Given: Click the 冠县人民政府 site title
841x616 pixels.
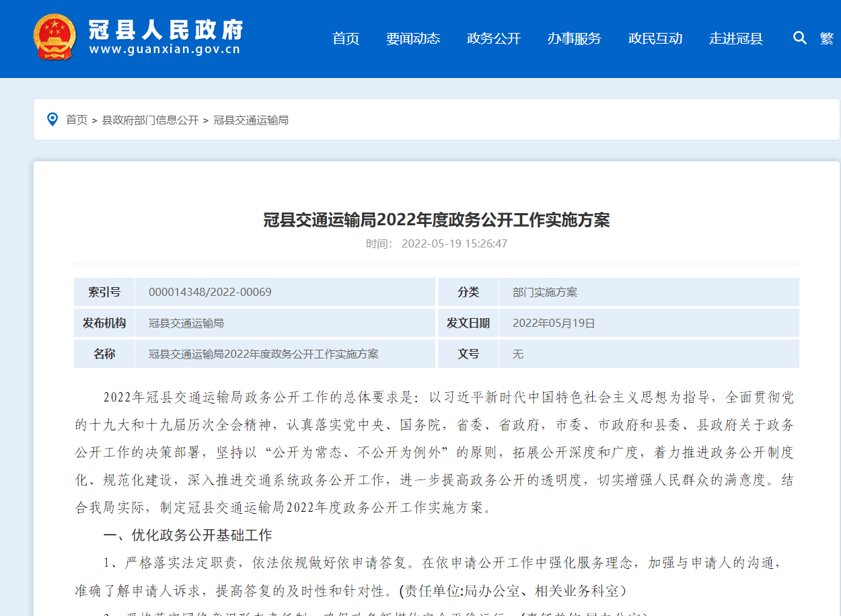Looking at the screenshot, I should tap(166, 30).
